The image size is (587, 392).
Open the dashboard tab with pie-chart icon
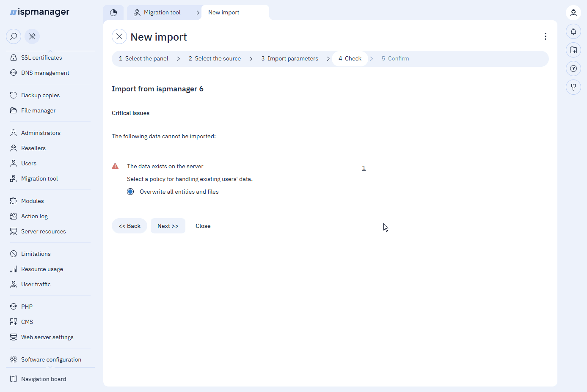113,13
